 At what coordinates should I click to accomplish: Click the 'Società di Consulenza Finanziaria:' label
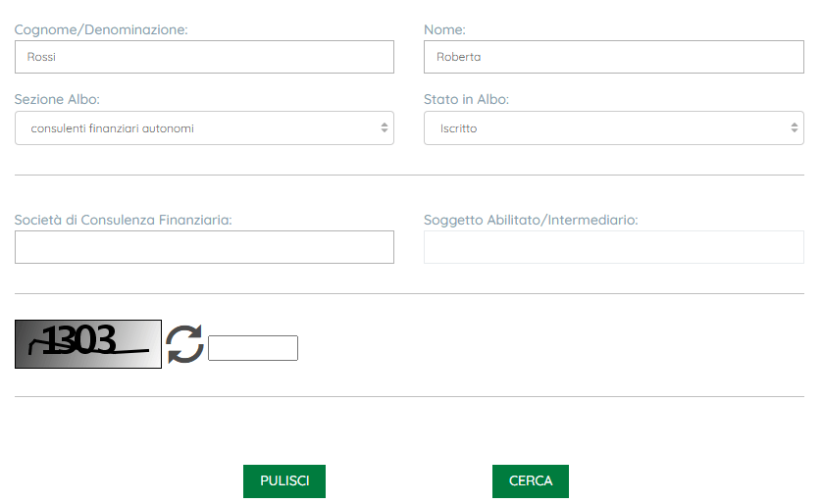(x=123, y=221)
